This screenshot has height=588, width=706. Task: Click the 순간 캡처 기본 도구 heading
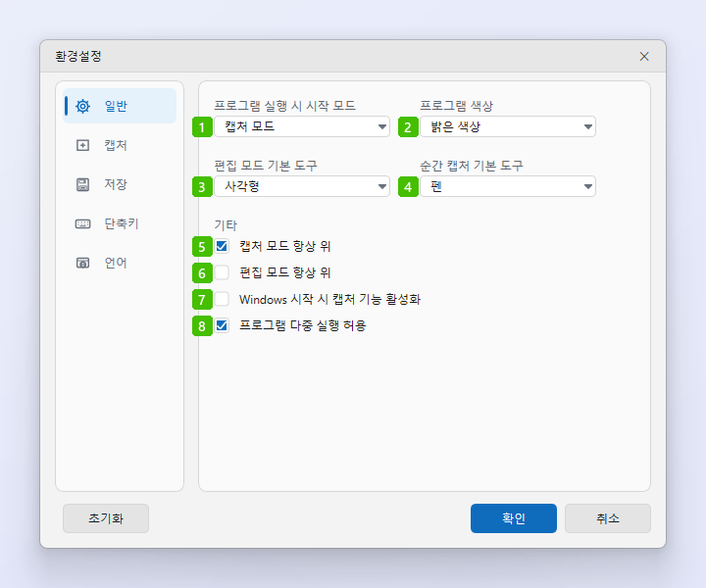pos(472,166)
